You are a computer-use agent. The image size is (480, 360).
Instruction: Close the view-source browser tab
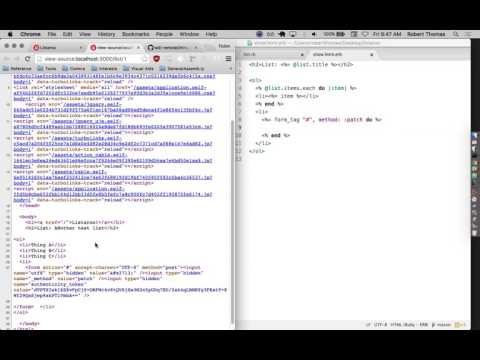(x=138, y=48)
